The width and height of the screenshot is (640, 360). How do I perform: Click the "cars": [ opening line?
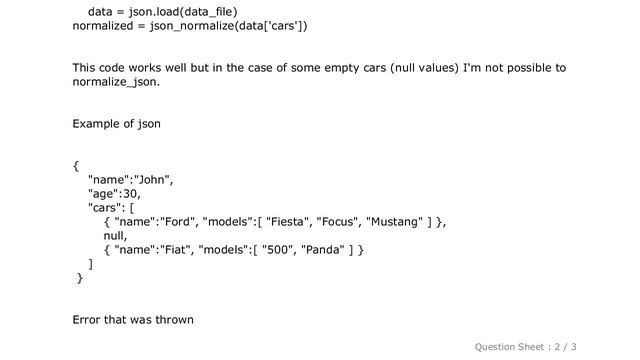pos(111,208)
